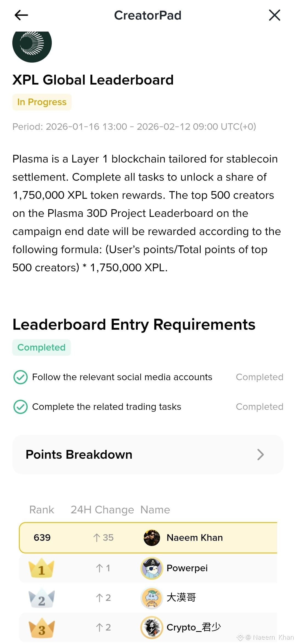This screenshot has width=296, height=644.
Task: Click the bronze rank 3 crown
Action: coord(41,628)
